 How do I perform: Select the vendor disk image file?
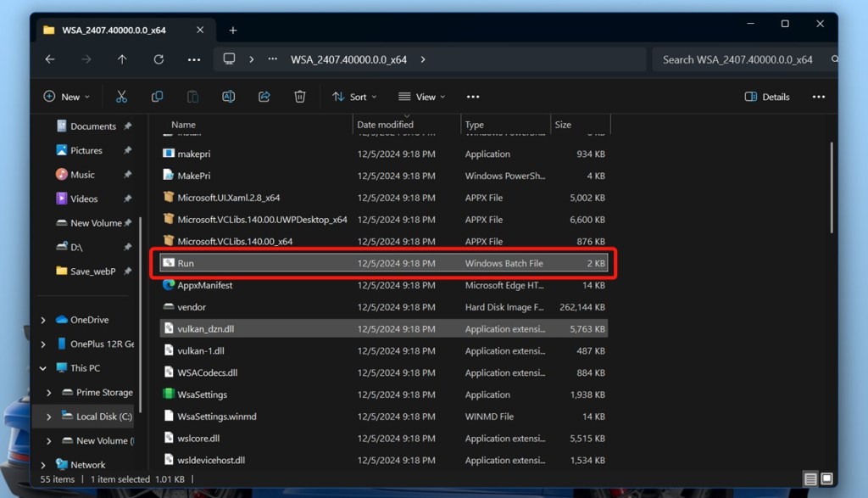pyautogui.click(x=384, y=307)
